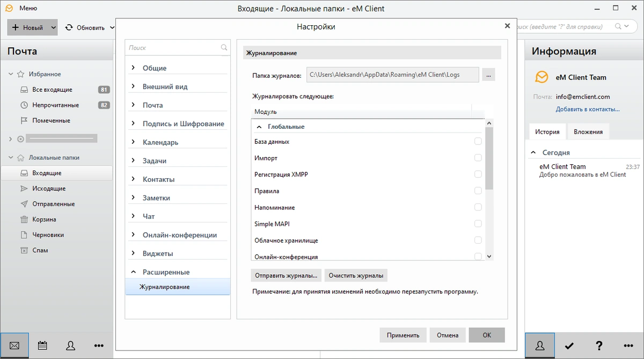Collapse the Глобальные module group

259,127
